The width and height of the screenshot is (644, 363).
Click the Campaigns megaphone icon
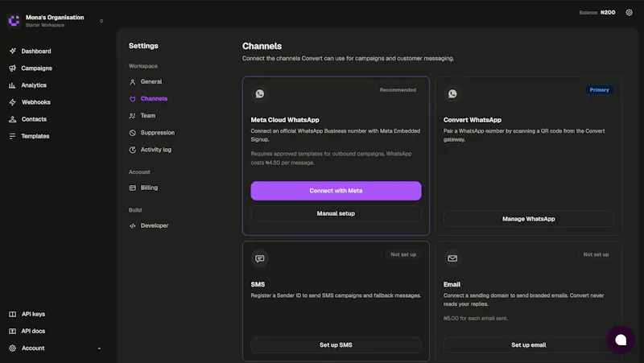click(x=13, y=68)
